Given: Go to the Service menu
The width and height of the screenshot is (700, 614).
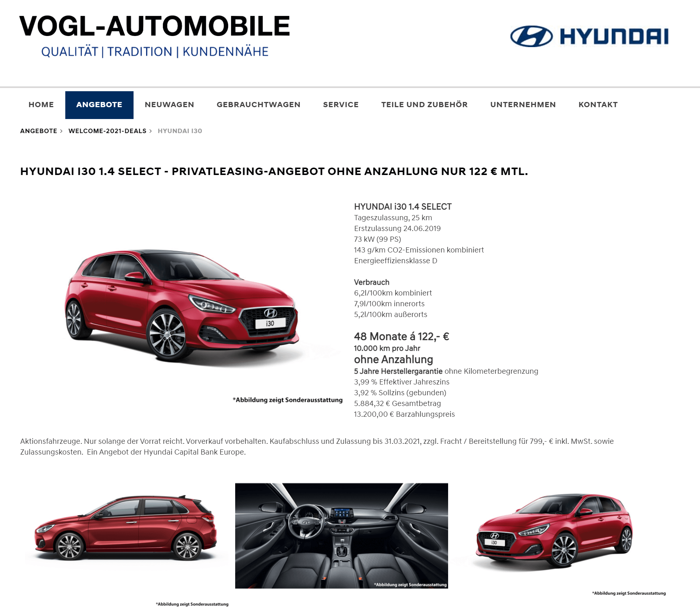Looking at the screenshot, I should coord(341,105).
